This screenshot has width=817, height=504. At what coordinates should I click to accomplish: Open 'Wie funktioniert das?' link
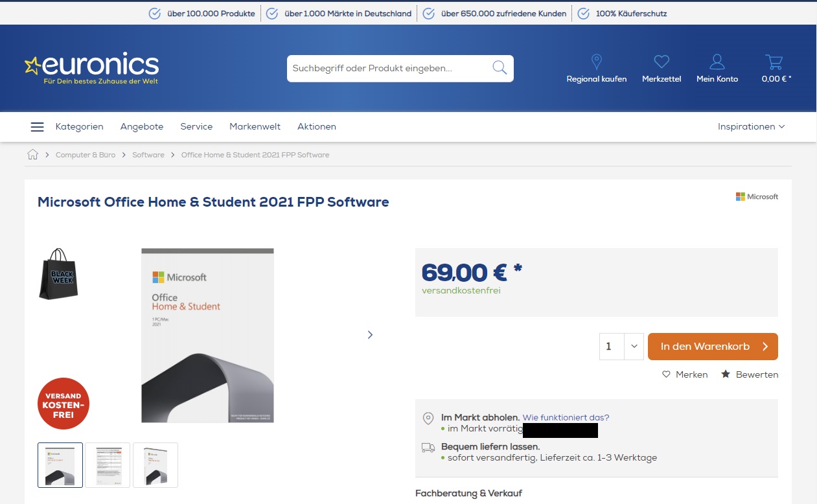[566, 417]
